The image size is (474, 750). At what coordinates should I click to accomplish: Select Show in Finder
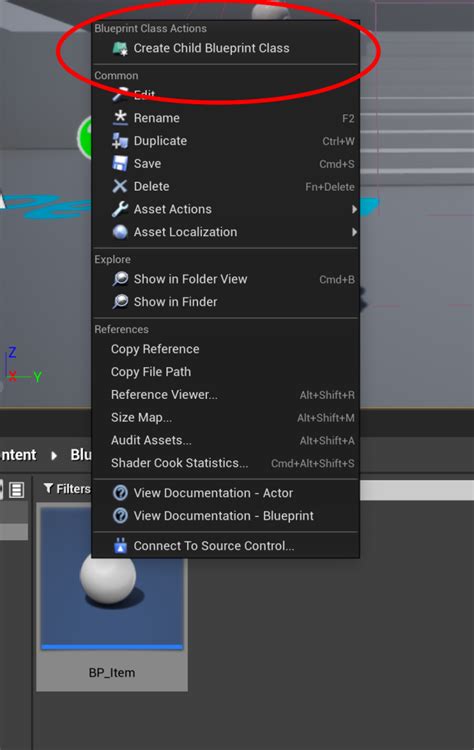(226, 302)
